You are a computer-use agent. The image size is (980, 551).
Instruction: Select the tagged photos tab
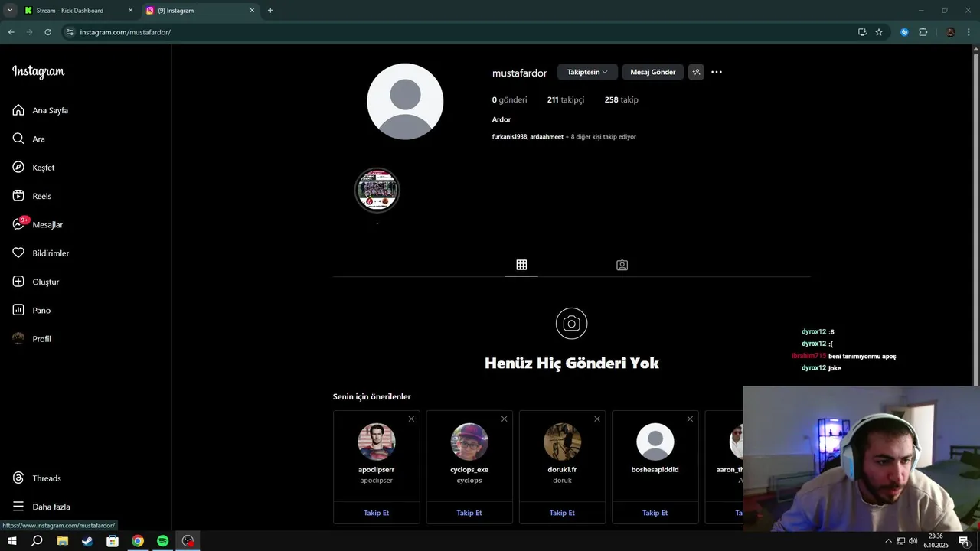coord(622,265)
